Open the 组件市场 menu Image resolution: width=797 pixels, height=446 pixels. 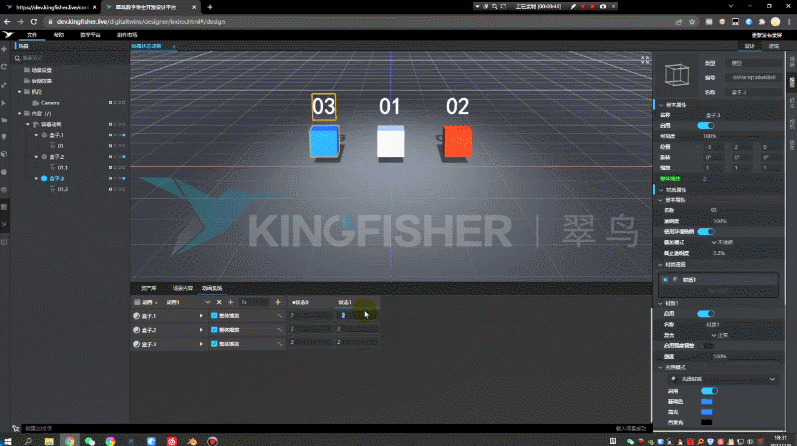tap(127, 35)
